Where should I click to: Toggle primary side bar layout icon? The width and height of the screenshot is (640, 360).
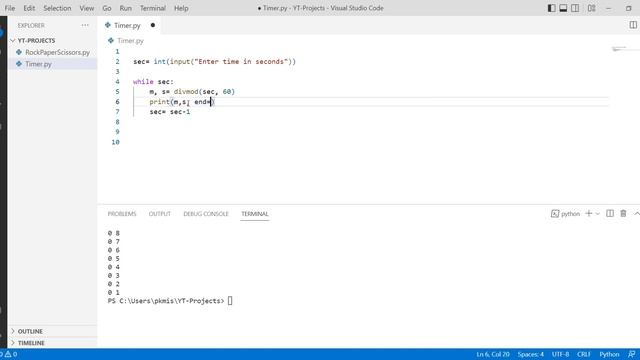click(551, 8)
